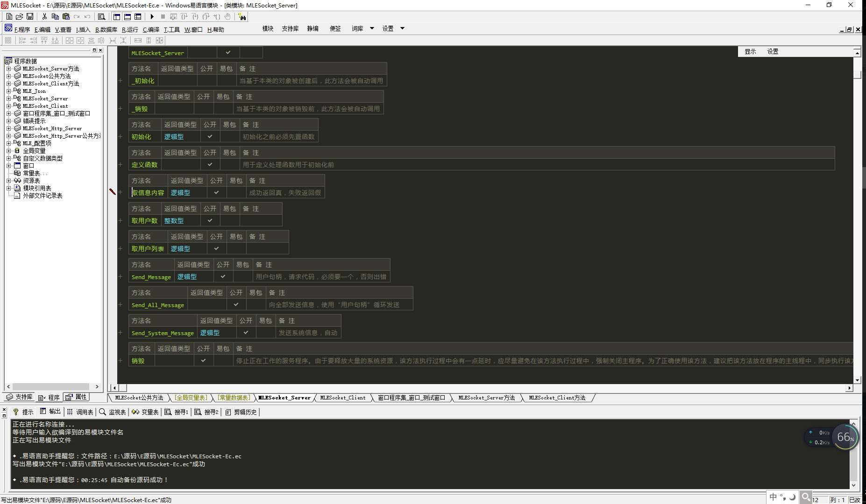866x504 pixels.
Task: Click the left-align controls toolbar icon
Action: click(22, 41)
